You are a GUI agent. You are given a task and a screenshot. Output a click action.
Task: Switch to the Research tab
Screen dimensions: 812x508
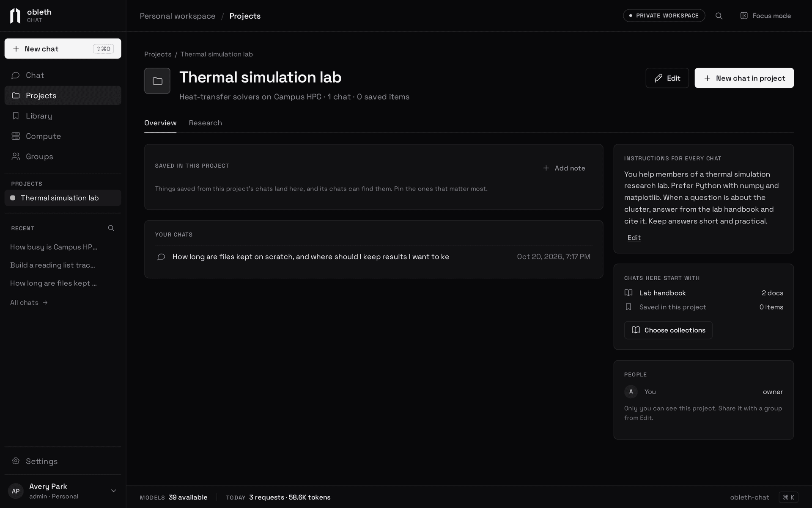click(x=205, y=123)
